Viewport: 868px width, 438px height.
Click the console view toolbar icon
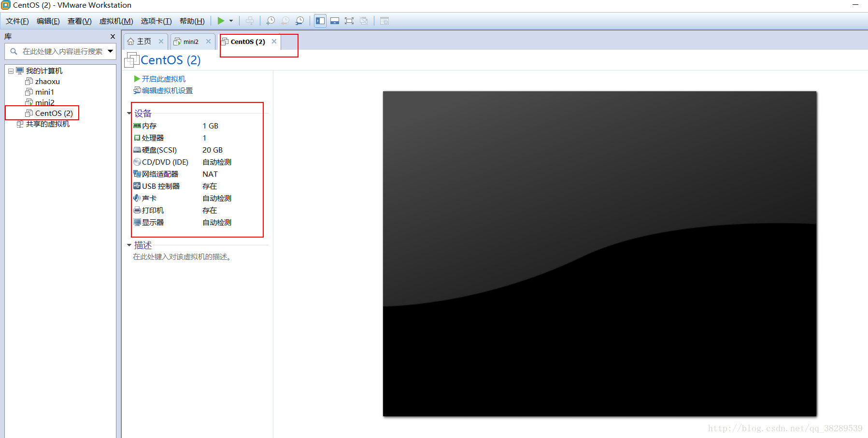tap(384, 21)
